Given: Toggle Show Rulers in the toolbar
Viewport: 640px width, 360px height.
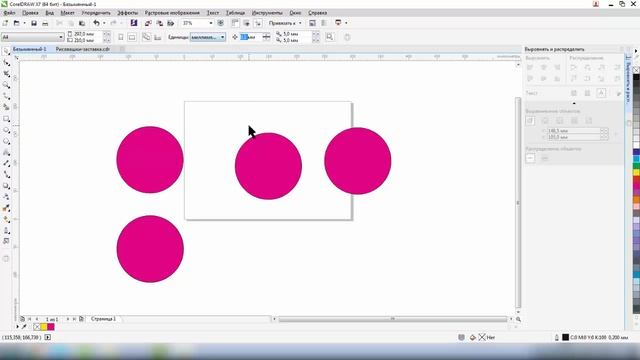Looking at the screenshot, I should [235, 23].
